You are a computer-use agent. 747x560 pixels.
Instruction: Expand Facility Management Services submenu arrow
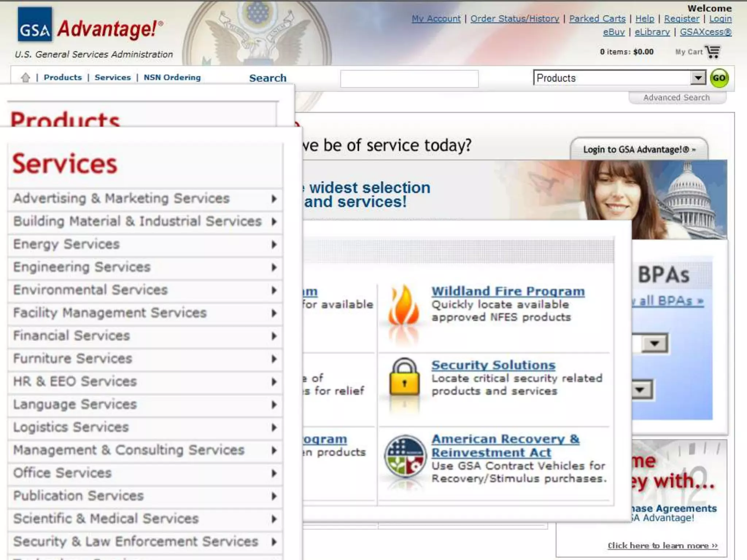[274, 313]
